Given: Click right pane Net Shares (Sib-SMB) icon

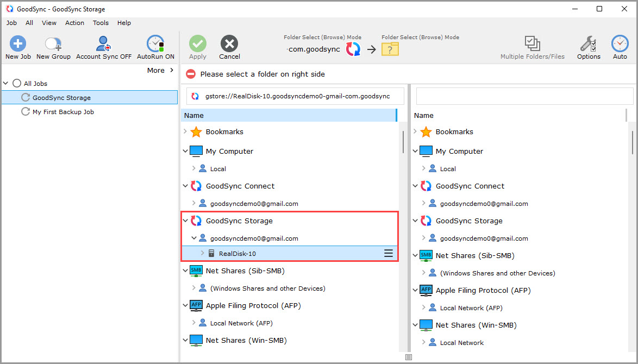Looking at the screenshot, I should (426, 256).
